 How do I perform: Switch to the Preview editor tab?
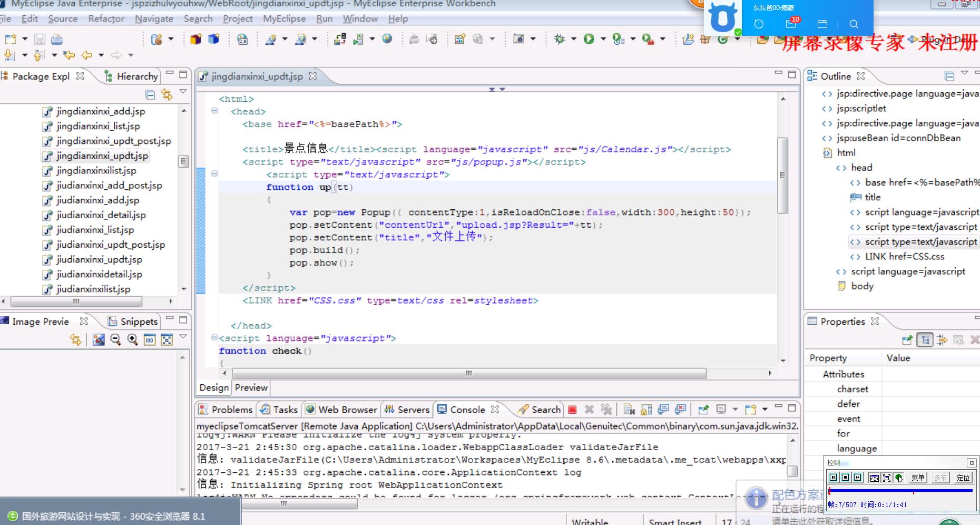(251, 387)
